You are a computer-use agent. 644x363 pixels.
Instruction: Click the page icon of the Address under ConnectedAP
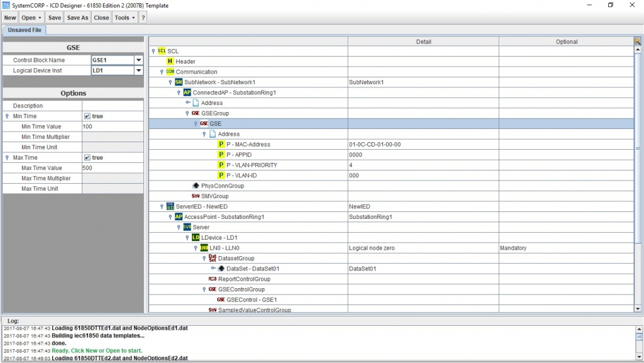(x=196, y=103)
